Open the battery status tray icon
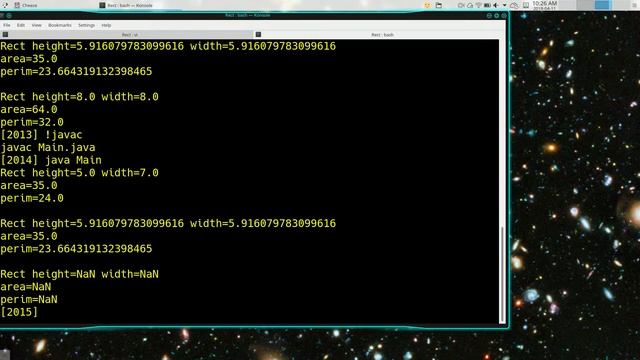Viewport: 640px width, 360px height. pyautogui.click(x=487, y=5)
